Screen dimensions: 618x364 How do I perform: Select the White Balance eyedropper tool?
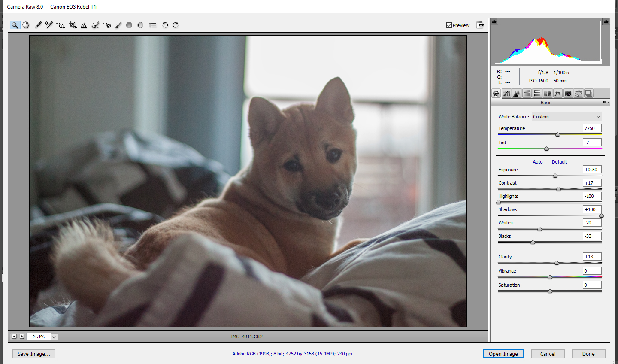(x=38, y=25)
